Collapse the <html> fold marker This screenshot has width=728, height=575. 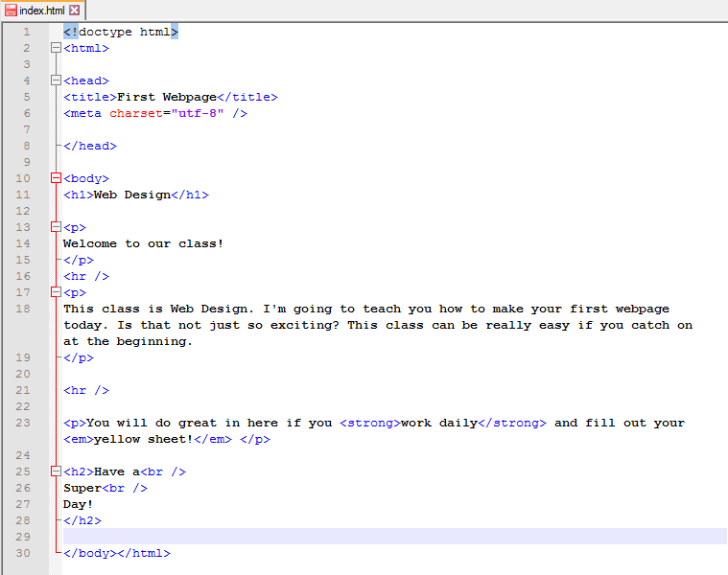click(56, 48)
